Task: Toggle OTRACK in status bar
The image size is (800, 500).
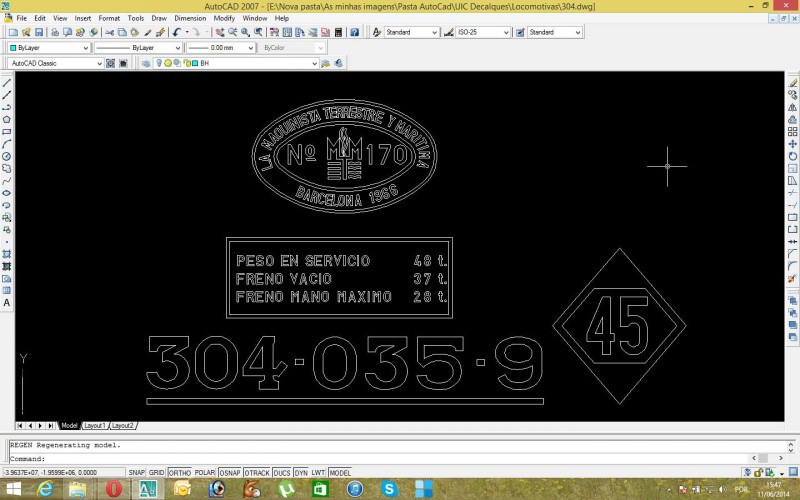Action: (257, 473)
